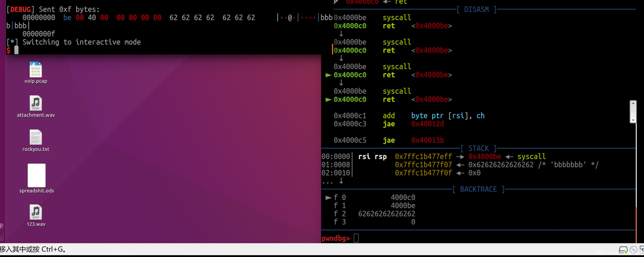
Task: Click the 'bbbbbbb' stack comment
Action: (568, 165)
